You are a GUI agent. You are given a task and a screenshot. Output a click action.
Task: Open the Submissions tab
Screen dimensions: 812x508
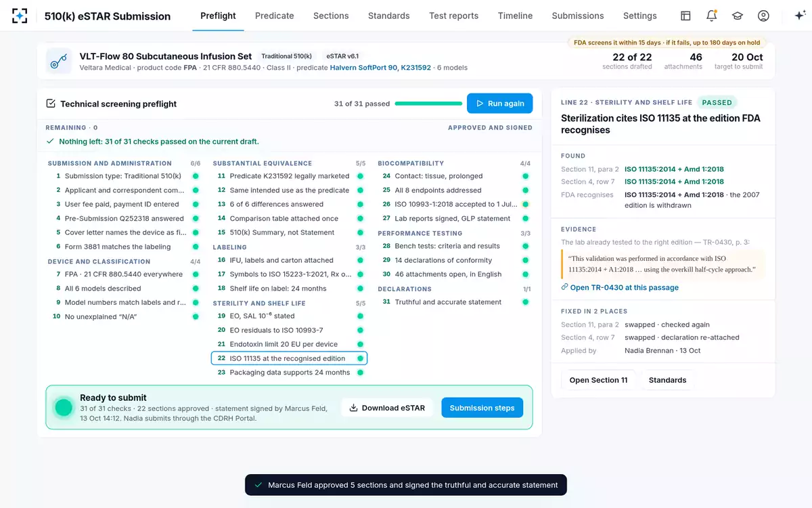[578, 16]
